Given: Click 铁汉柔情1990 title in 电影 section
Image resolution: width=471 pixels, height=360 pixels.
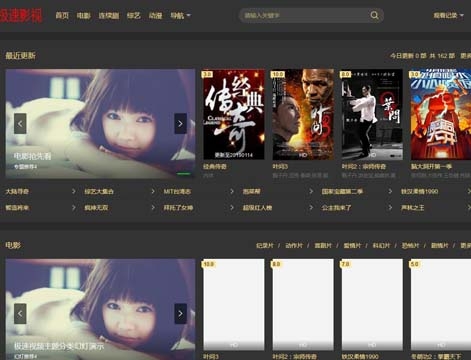Looking at the screenshot, I should [360, 356].
